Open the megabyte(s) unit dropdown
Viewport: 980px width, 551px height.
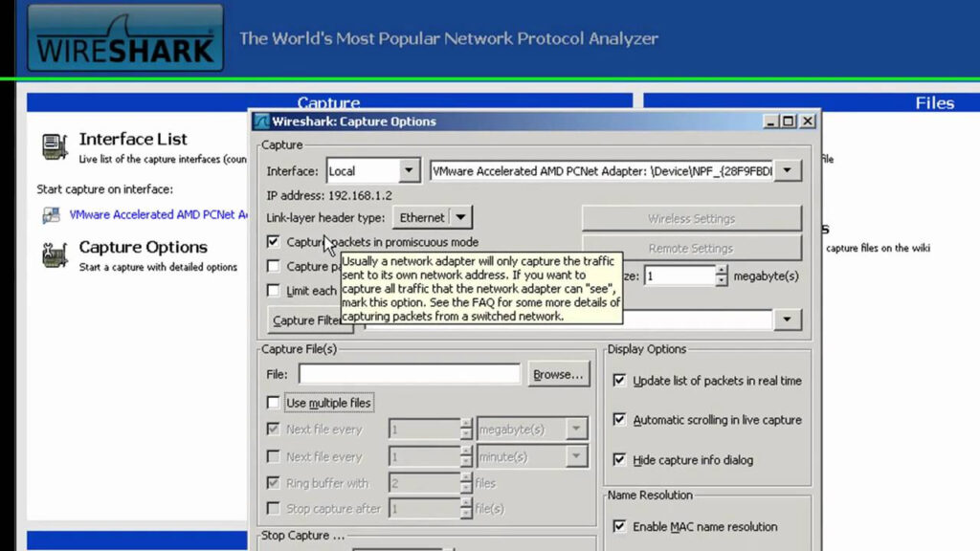pyautogui.click(x=576, y=430)
